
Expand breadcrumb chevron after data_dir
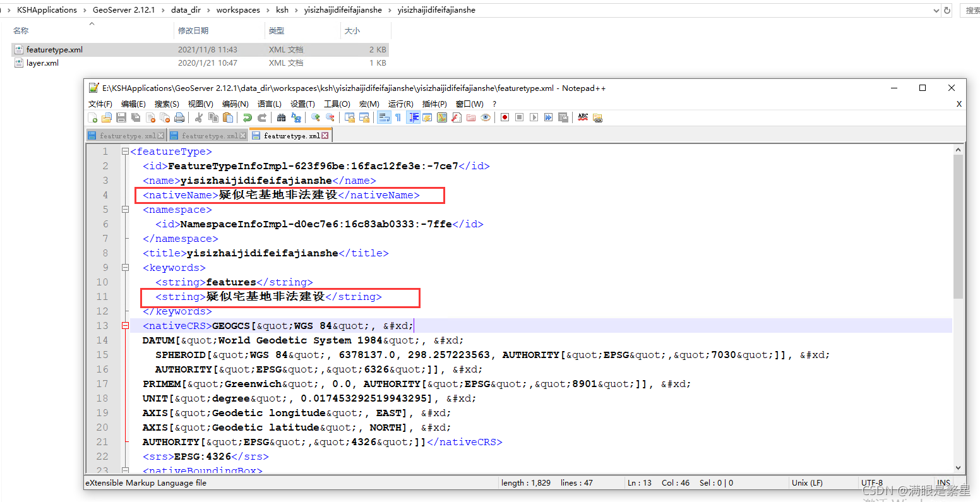(x=208, y=10)
